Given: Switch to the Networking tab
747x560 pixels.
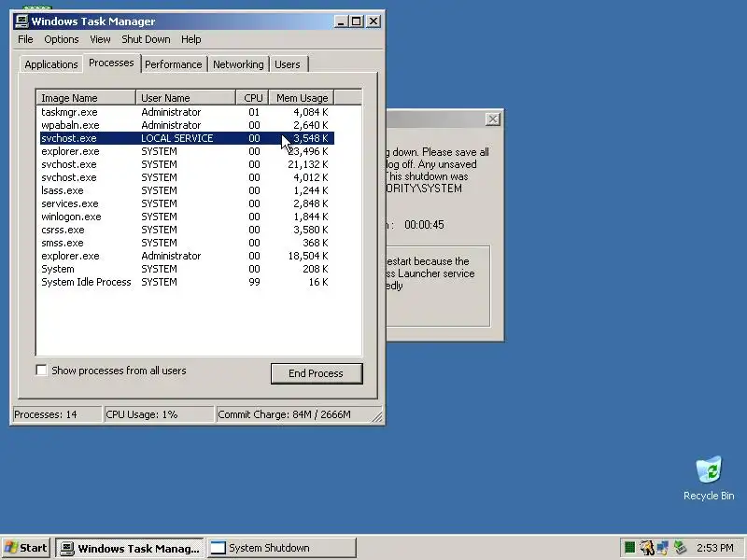Looking at the screenshot, I should [x=238, y=64].
